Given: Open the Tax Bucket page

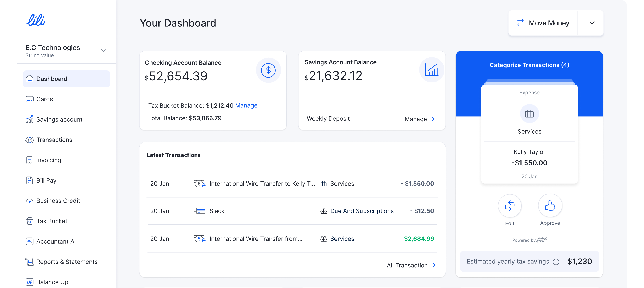Looking at the screenshot, I should 52,221.
